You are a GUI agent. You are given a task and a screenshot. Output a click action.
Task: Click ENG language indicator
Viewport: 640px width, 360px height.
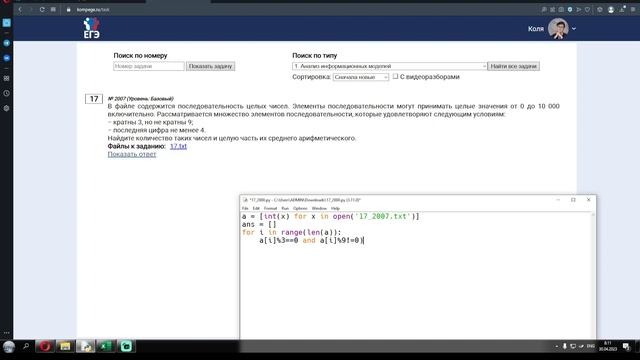591,347
